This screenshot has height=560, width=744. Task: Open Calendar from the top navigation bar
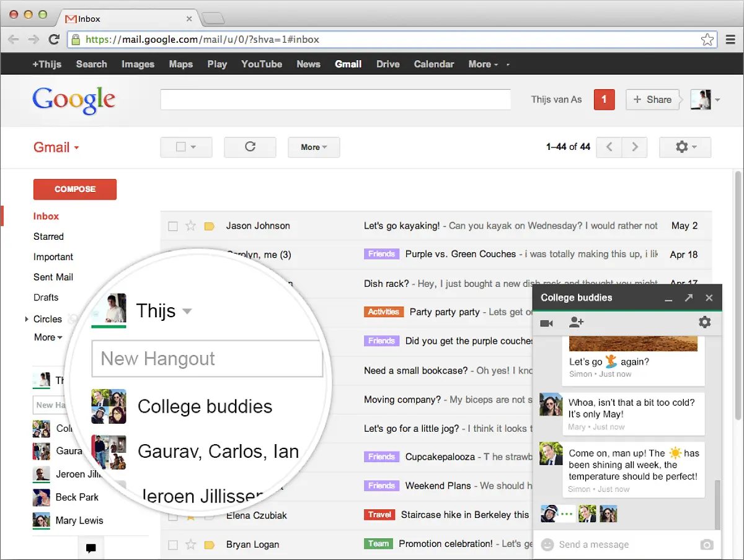coord(433,64)
